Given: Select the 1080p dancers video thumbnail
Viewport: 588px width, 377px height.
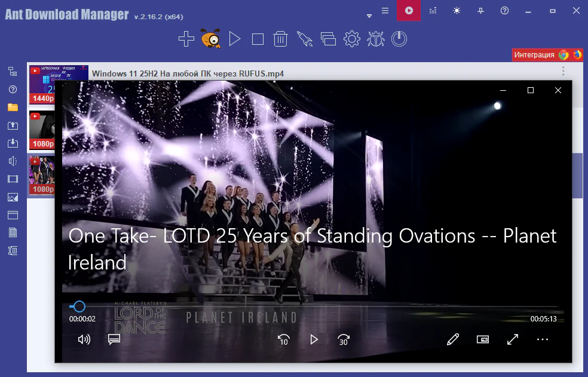Looking at the screenshot, I should (x=42, y=175).
